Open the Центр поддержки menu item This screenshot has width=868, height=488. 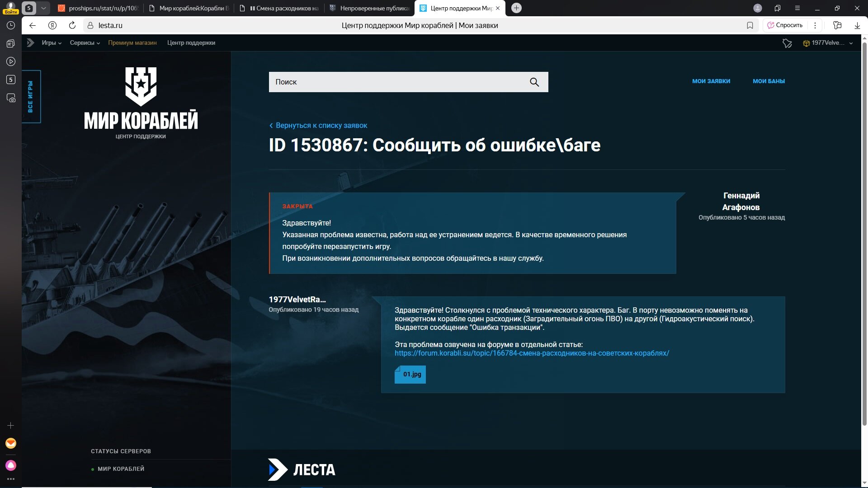click(x=191, y=43)
